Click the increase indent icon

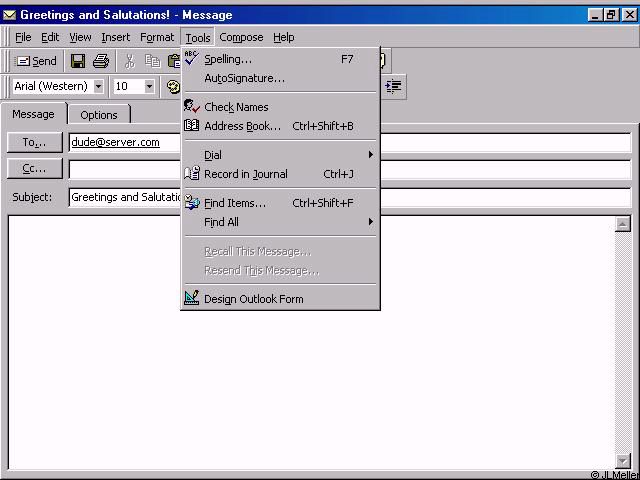(393, 87)
